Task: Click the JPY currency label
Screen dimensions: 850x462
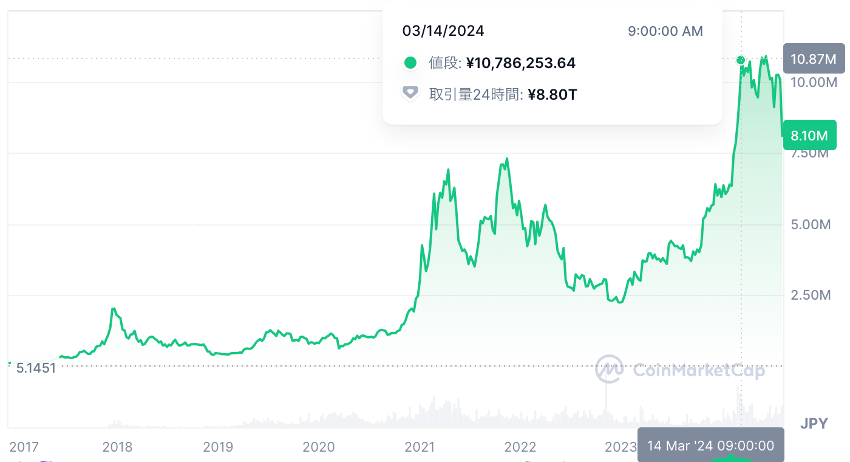Action: point(814,423)
